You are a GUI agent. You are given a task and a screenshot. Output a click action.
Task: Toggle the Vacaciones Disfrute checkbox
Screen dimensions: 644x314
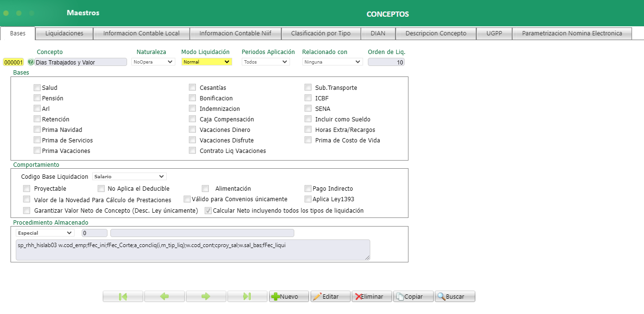[193, 140]
